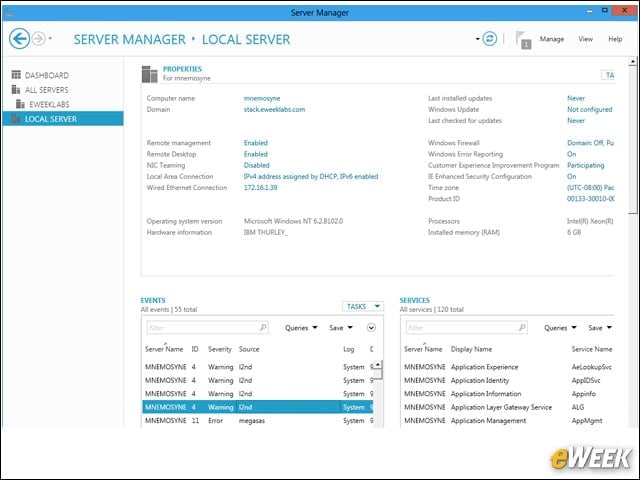Sort services by Service Name column
The width and height of the screenshot is (640, 480).
(592, 349)
